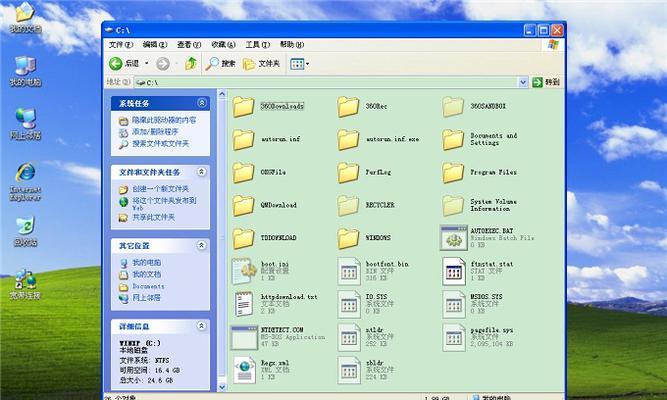The width and height of the screenshot is (667, 400).
Task: Collapse the Details (详细信息) panel
Action: tap(202, 326)
